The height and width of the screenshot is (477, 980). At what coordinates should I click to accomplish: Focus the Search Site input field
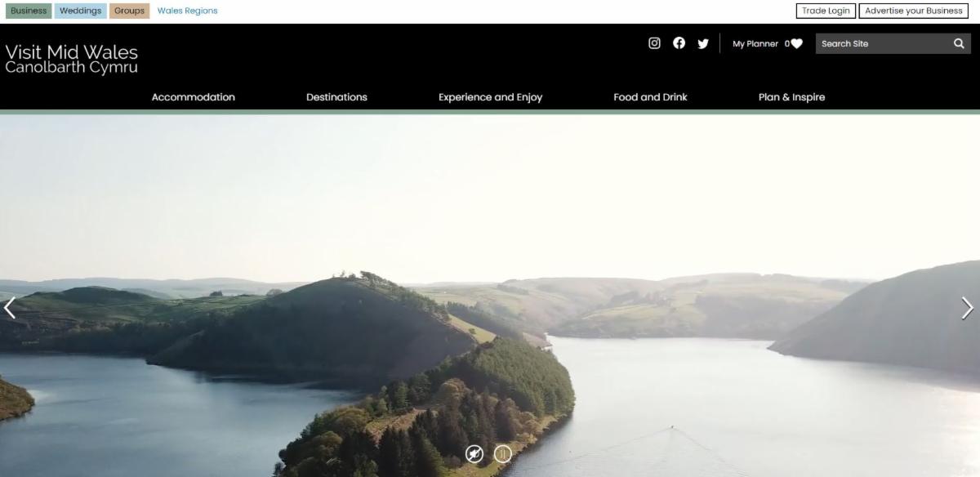click(884, 44)
